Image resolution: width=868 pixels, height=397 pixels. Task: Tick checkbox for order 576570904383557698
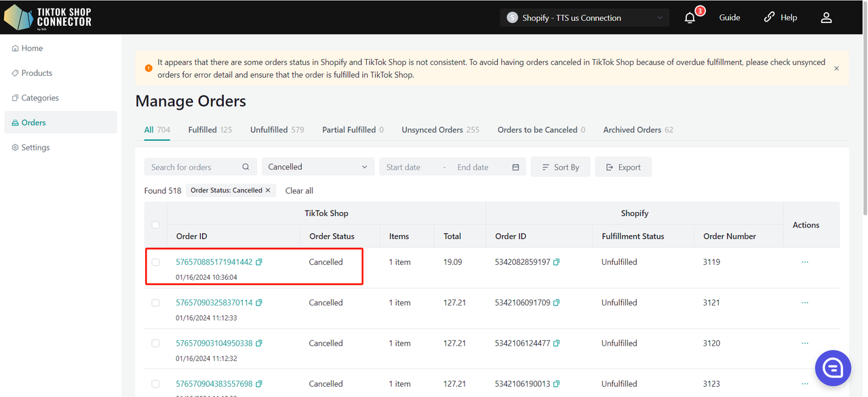(156, 384)
